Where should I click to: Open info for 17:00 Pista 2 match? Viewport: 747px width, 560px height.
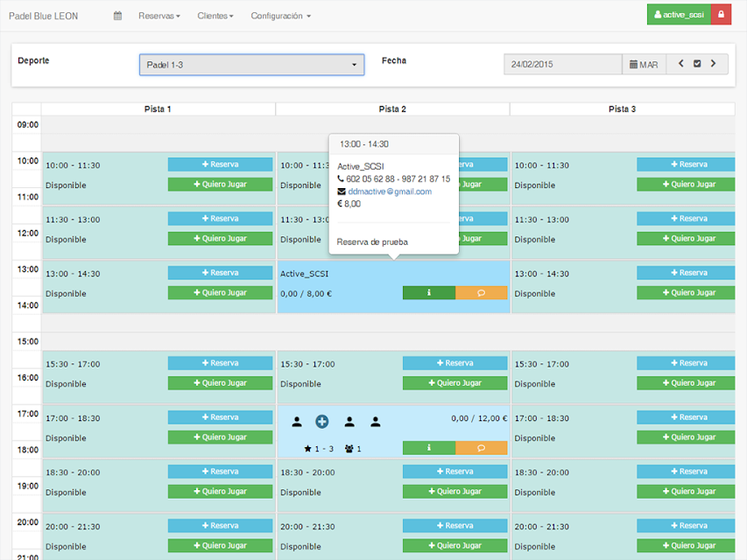[429, 448]
